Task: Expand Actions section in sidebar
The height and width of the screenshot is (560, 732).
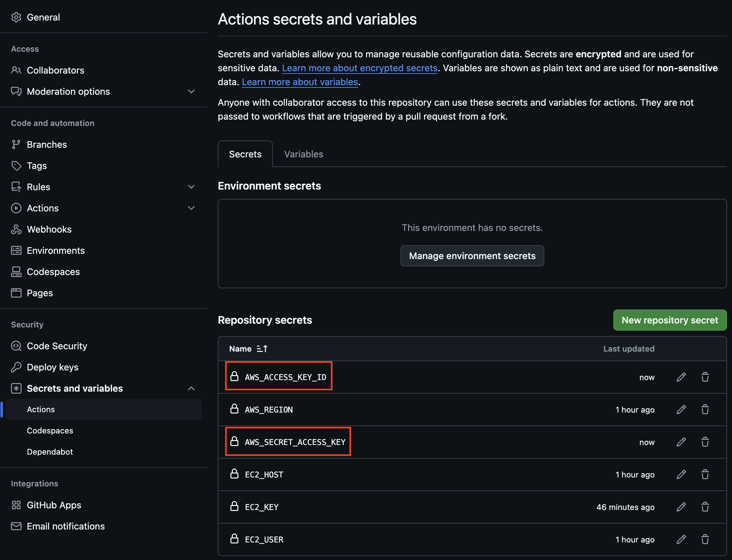Action: [x=191, y=208]
